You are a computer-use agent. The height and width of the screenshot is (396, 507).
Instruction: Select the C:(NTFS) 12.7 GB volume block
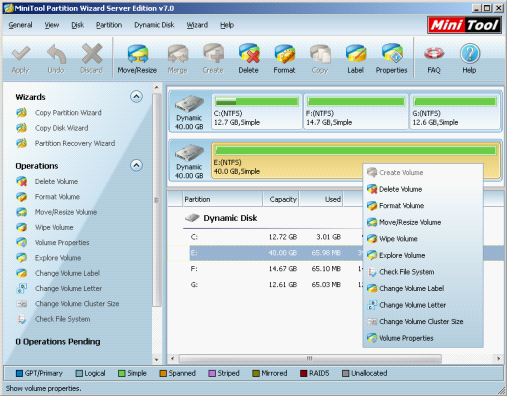(257, 111)
